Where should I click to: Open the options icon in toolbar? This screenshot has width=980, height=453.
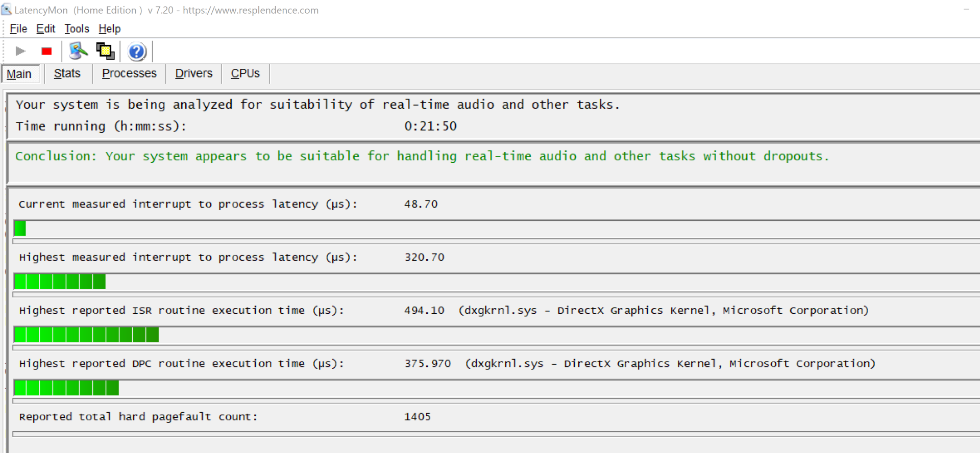[x=78, y=51]
